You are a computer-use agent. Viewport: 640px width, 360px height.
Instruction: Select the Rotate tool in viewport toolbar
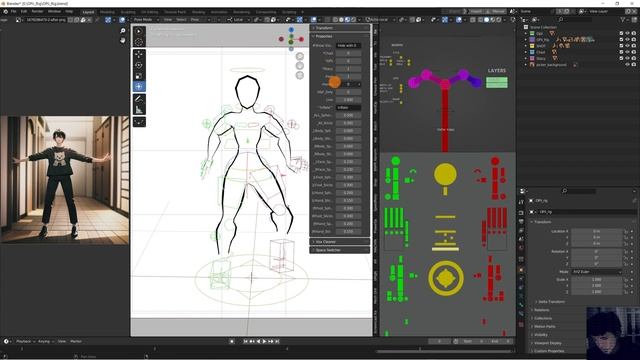click(x=139, y=65)
